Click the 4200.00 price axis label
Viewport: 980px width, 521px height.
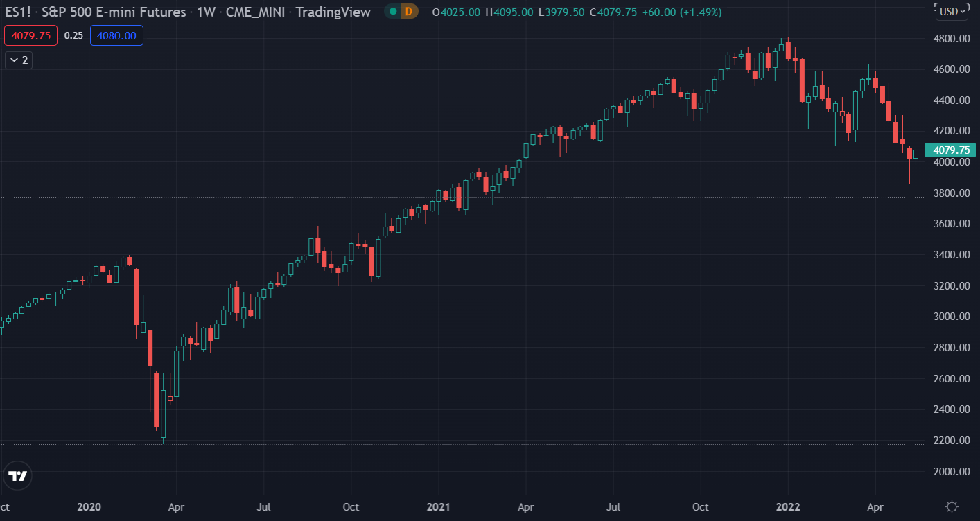[x=951, y=131]
